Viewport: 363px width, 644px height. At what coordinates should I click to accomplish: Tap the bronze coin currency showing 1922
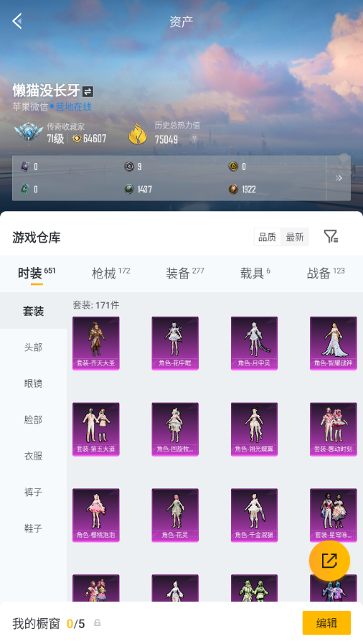tap(233, 189)
